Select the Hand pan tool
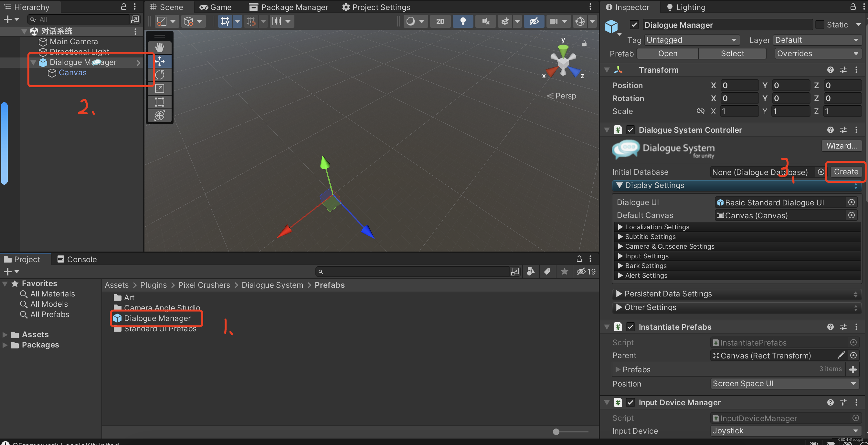 [159, 47]
